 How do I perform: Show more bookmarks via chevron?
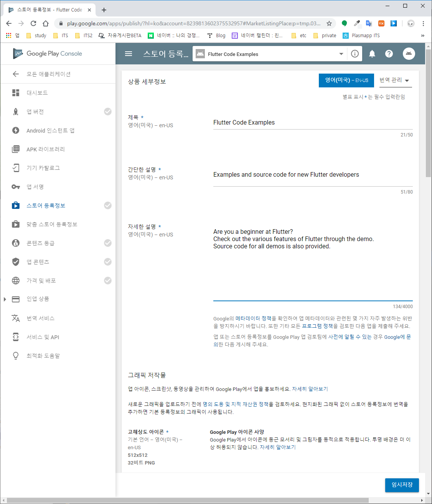pyautogui.click(x=423, y=35)
